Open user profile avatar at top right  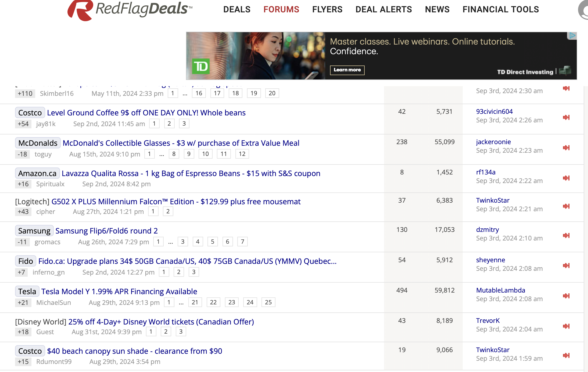(x=584, y=10)
